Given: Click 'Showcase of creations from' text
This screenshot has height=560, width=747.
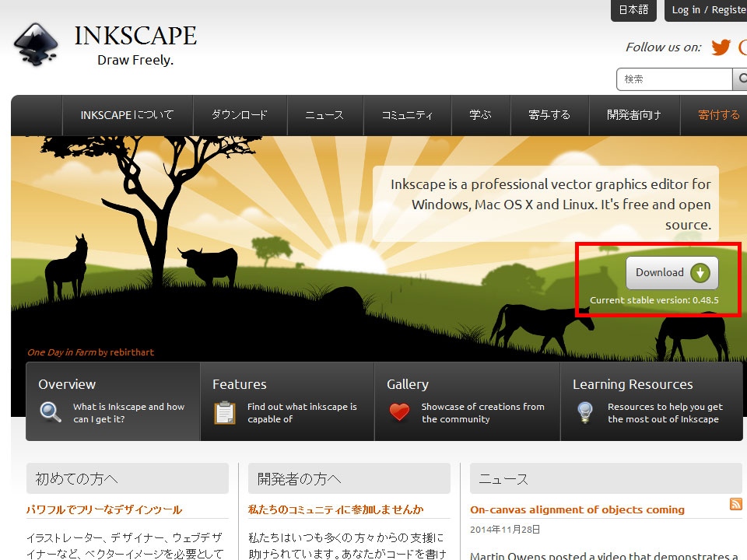Looking at the screenshot, I should 483,407.
